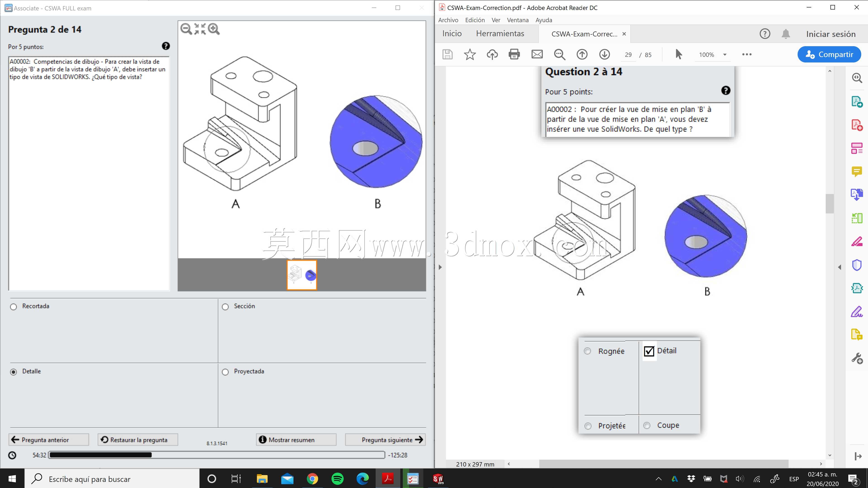
Task: Go to next page arrow in Acrobat
Action: pos(605,55)
